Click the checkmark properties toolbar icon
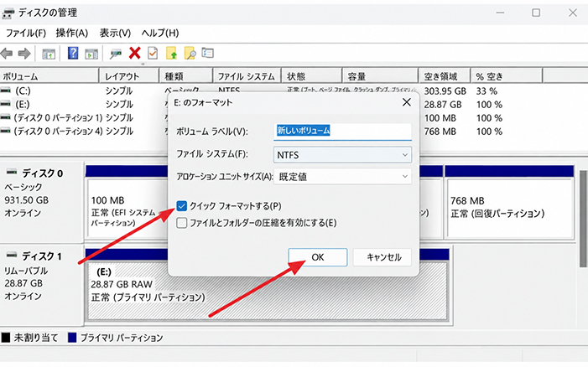This screenshot has height=367, width=588. click(x=153, y=53)
